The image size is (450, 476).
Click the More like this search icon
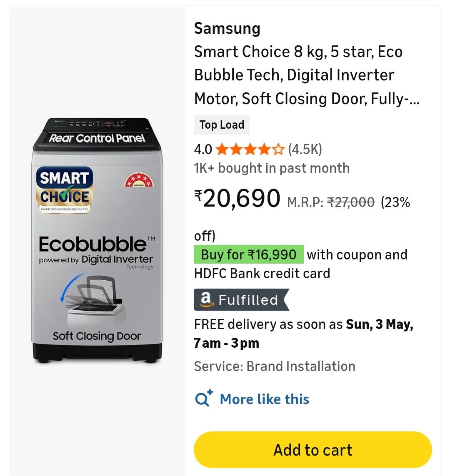point(204,398)
